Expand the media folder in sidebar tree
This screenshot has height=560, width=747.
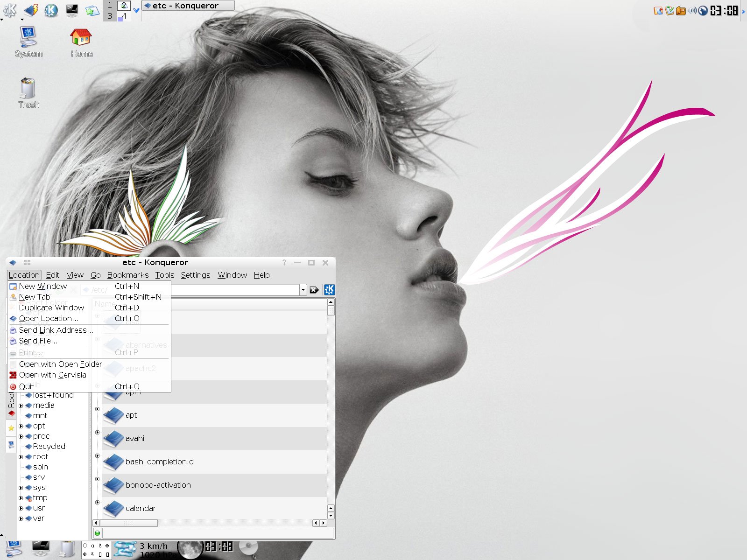pos(21,406)
